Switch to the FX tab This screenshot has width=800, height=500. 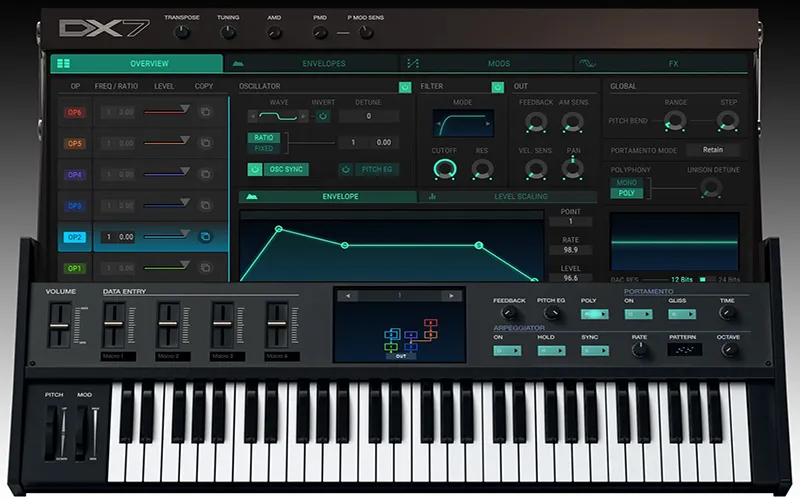(661, 63)
